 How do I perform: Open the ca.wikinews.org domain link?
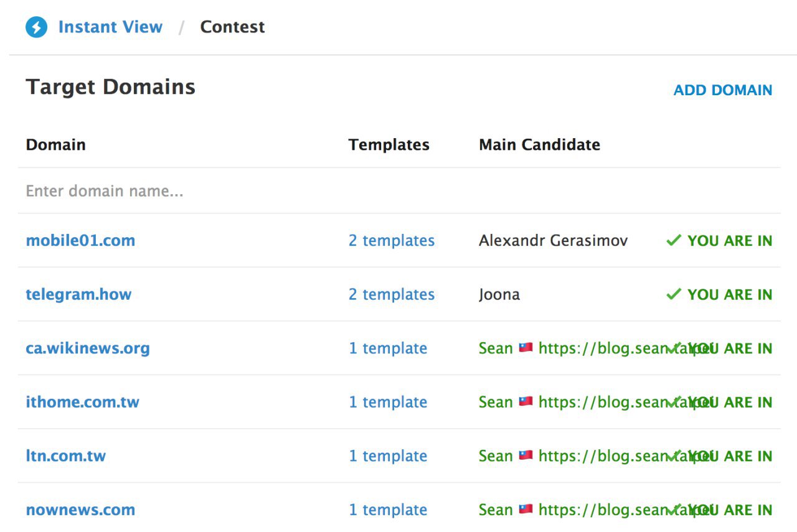click(x=88, y=348)
